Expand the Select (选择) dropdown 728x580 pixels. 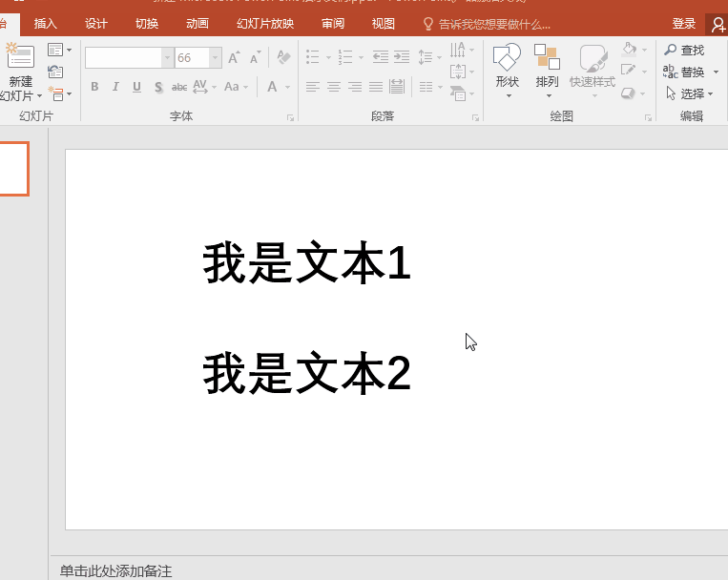[711, 93]
